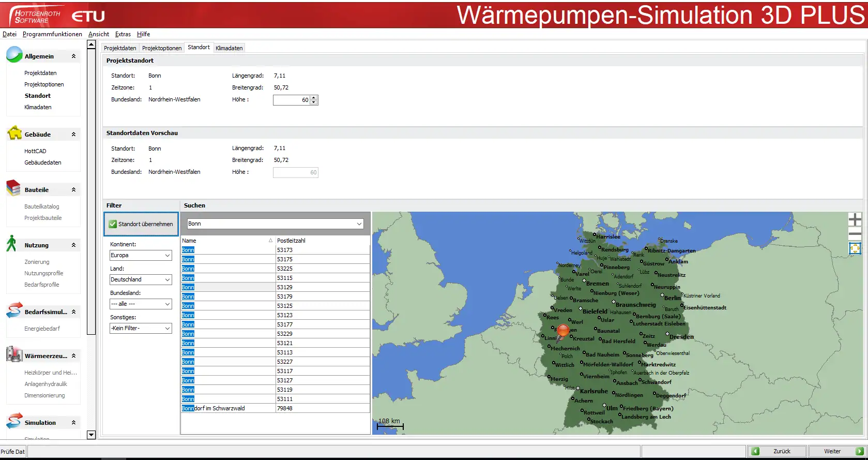Click the fit-to-extent map icon
Image resolution: width=868 pixels, height=460 pixels.
click(x=855, y=249)
